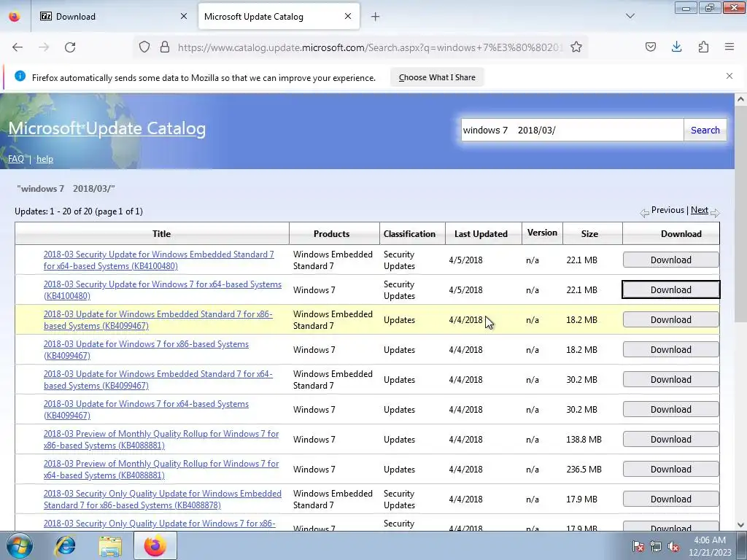747x560 pixels.
Task: Expand the list all tabs chevron
Action: [630, 16]
